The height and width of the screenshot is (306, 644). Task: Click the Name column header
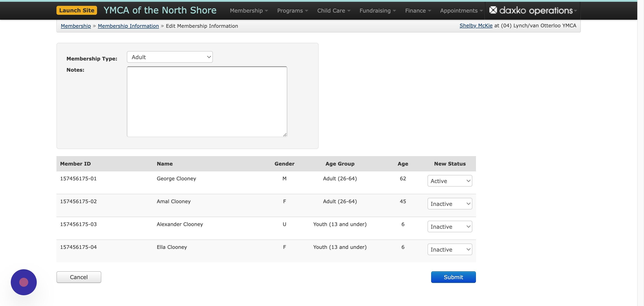tap(164, 164)
